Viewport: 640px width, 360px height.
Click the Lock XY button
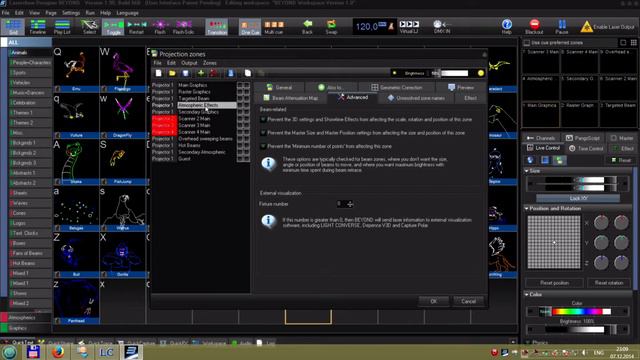pos(578,198)
